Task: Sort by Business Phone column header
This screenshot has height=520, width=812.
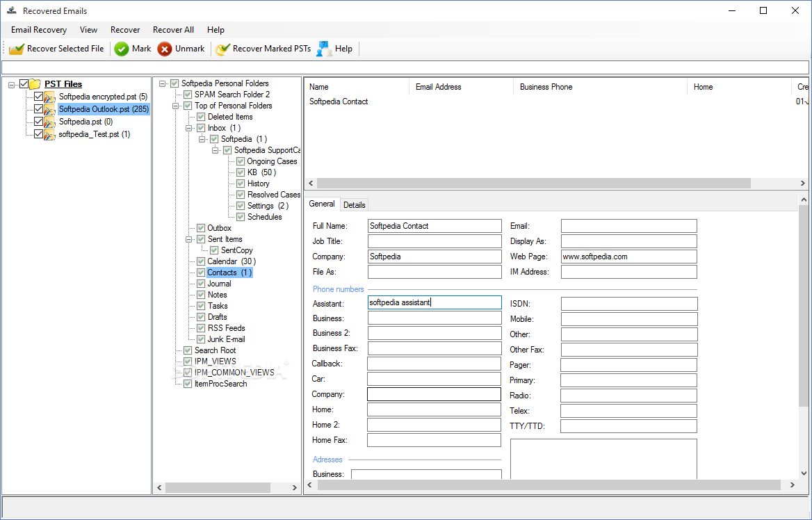Action: [600, 87]
